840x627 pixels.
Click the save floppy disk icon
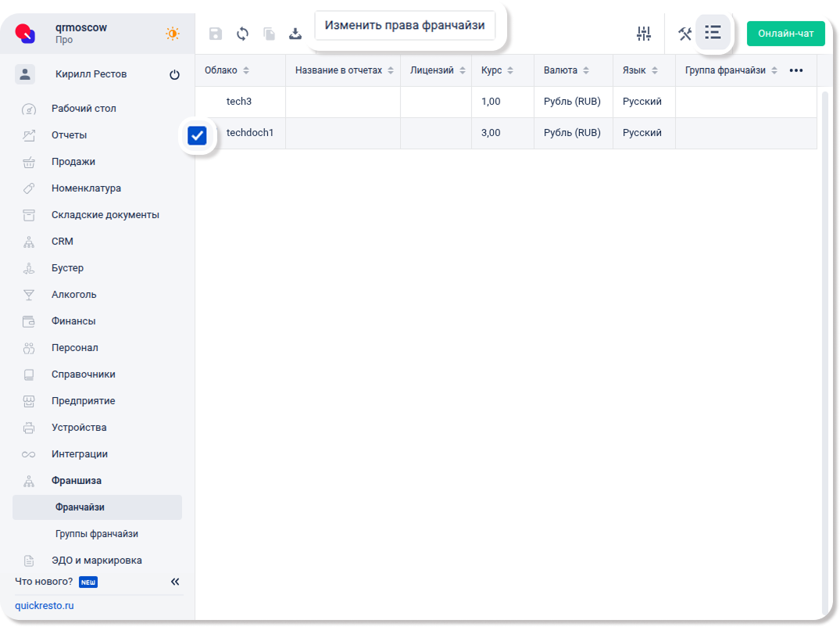click(x=216, y=34)
